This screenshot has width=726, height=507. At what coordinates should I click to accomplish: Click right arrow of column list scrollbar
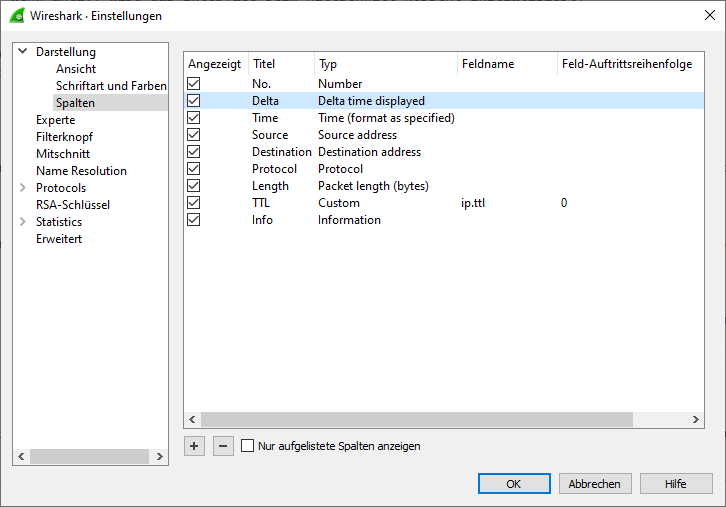(696, 419)
